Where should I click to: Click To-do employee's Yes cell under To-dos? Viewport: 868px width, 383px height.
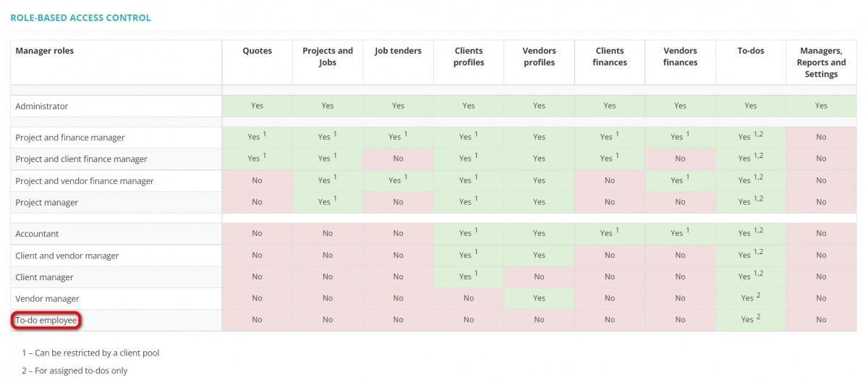tap(750, 319)
